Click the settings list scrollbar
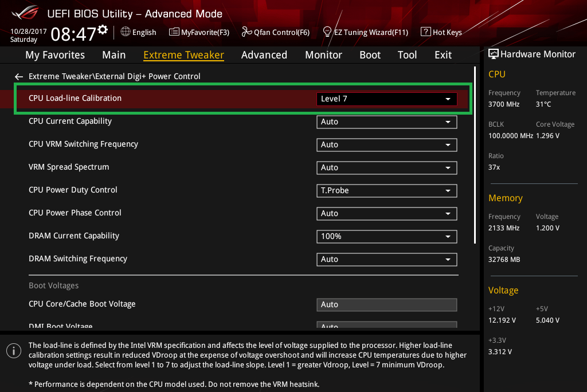Viewport: 587px width, 392px height. (x=475, y=155)
